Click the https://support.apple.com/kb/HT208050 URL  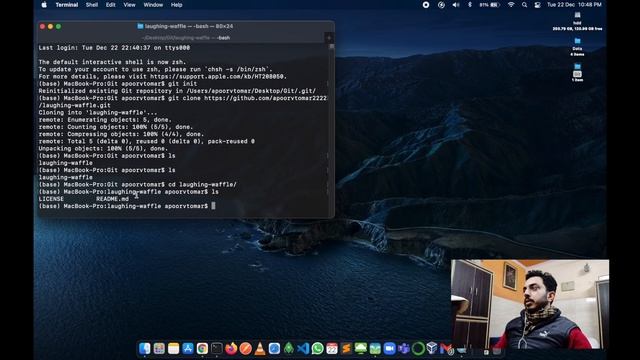click(218, 77)
